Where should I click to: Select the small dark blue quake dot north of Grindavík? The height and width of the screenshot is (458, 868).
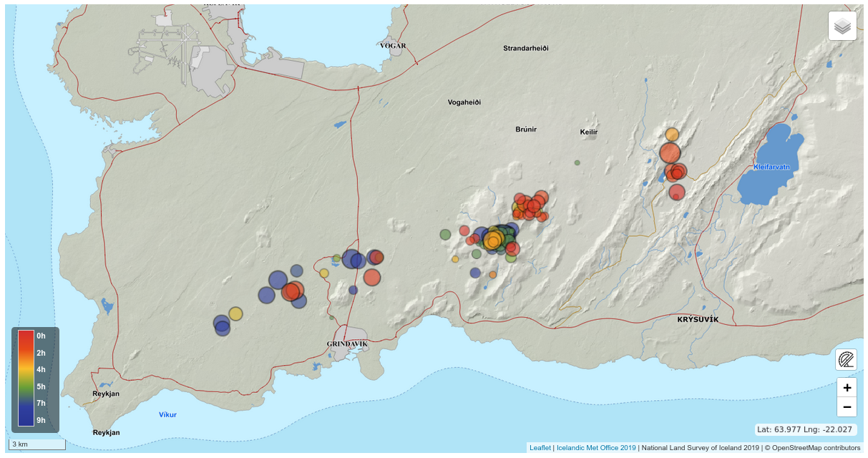tap(353, 290)
